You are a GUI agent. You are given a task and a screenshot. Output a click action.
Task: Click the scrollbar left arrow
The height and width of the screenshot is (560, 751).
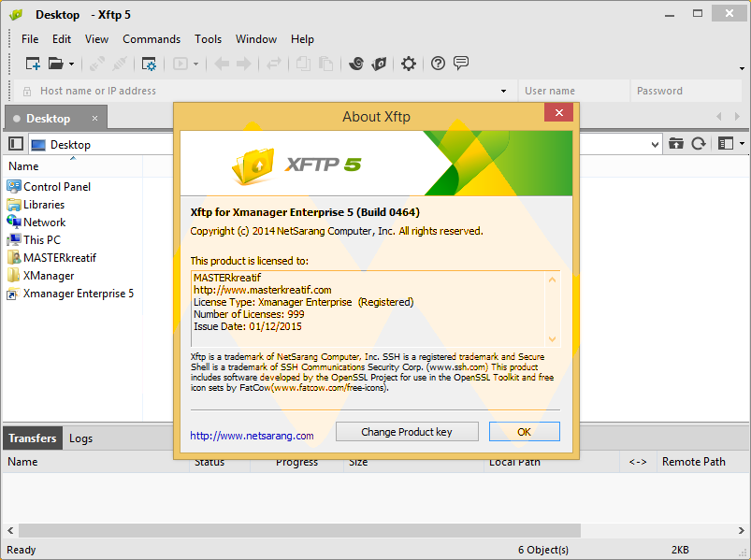click(x=10, y=530)
